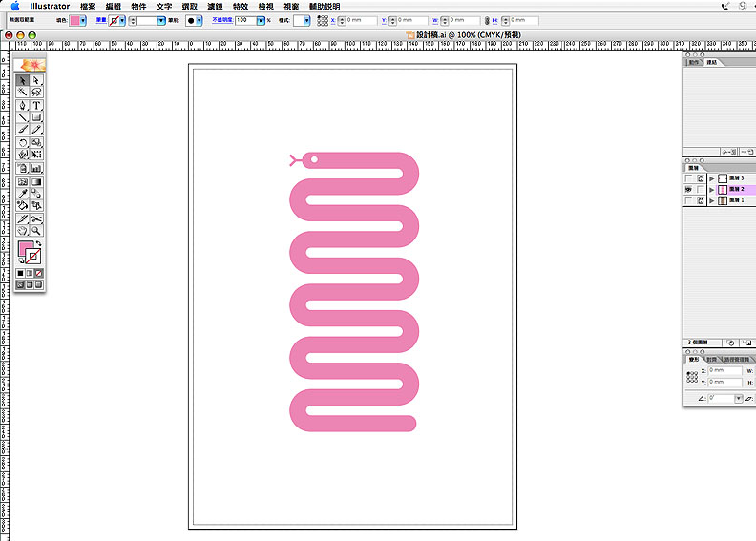Click the toolbox fill color swatch

(26, 249)
